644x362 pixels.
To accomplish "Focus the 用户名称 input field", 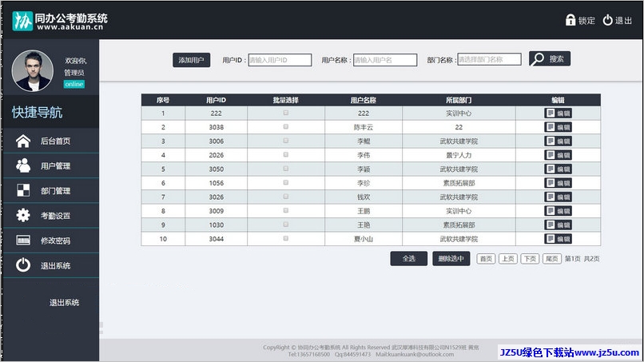I will (385, 60).
